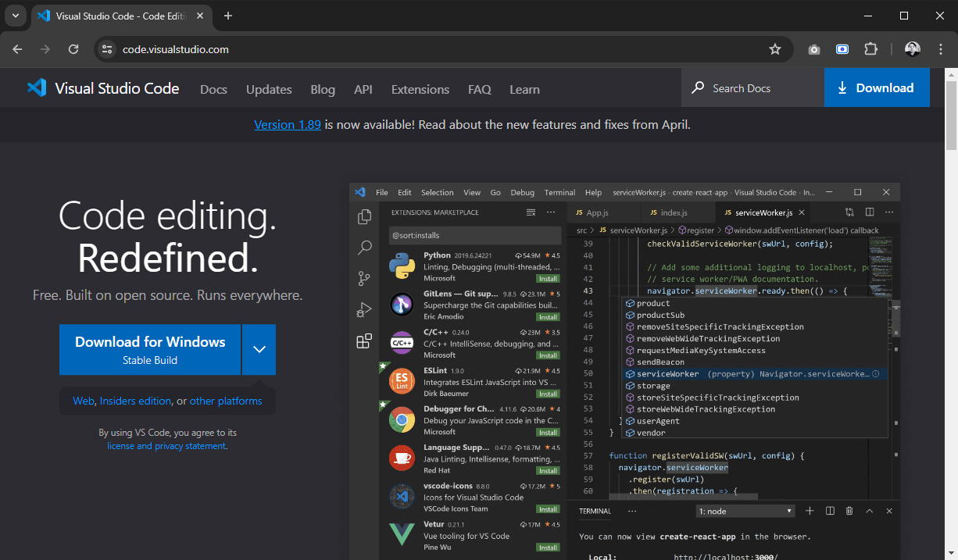
Task: Click the new terminal plus icon
Action: click(x=810, y=511)
